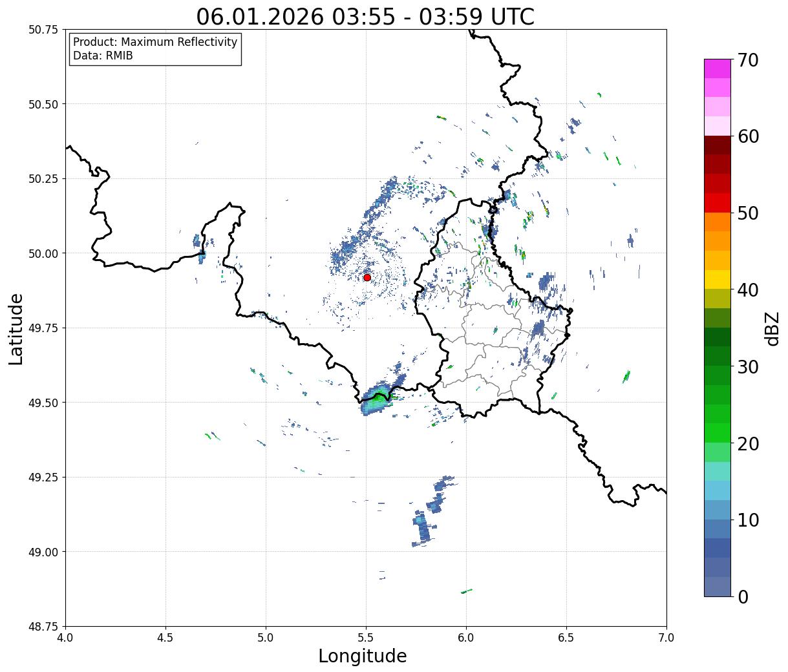Pick the magenta swatch at top of colorbar
The width and height of the screenshot is (788, 672).
(718, 68)
